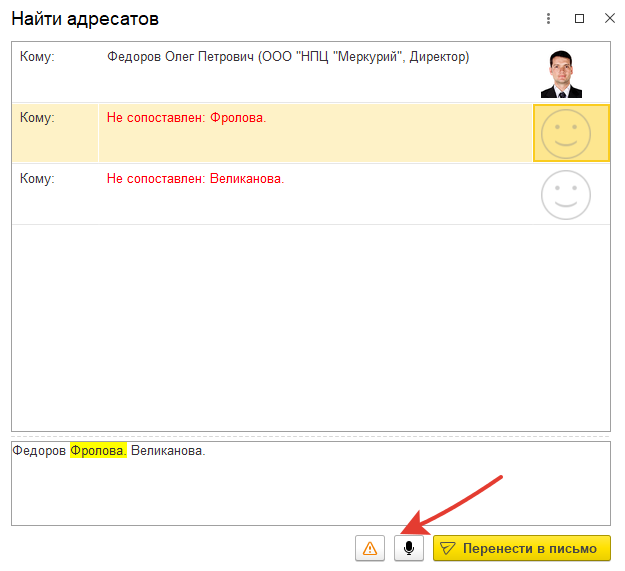Image resolution: width=625 pixels, height=571 pixels.
Task: Select the "Не сопоставлен: Великанова." entry
Action: (x=195, y=179)
